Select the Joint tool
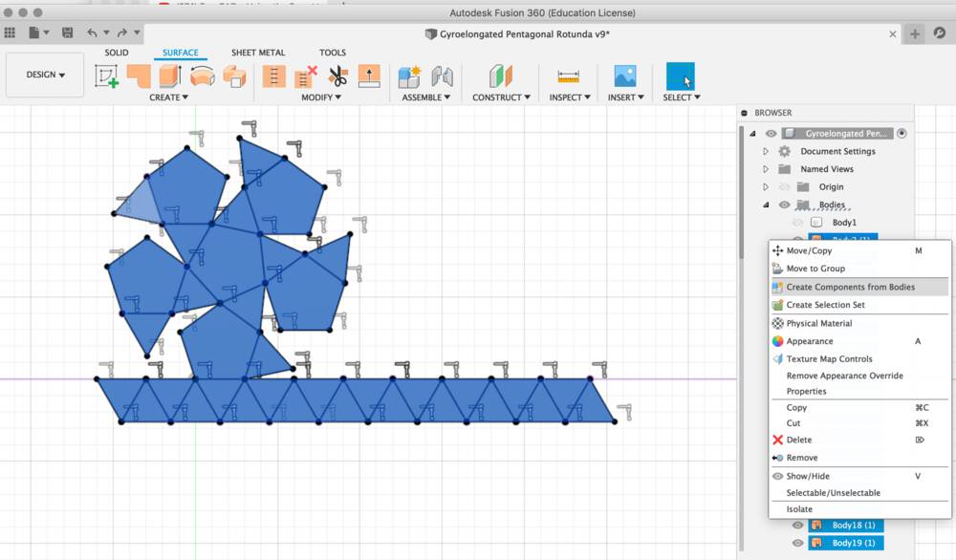Screen dimensions: 956x560 [441, 75]
